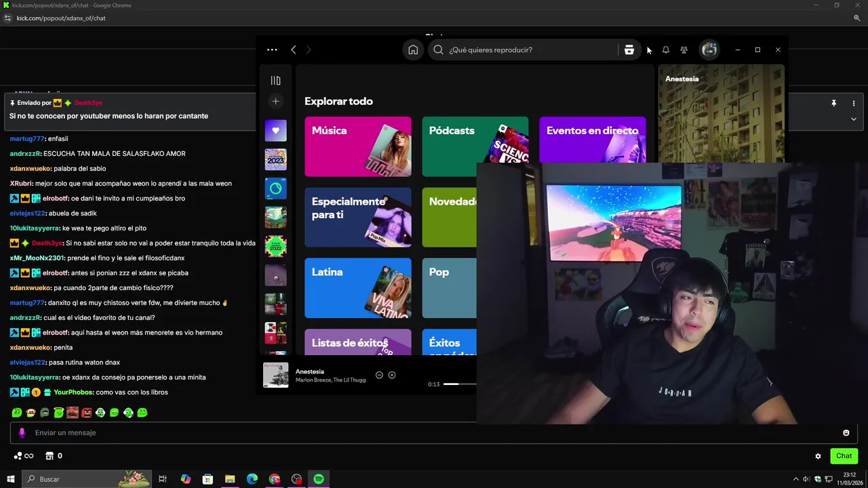Click YourPhobos username in chat
This screenshot has width=868, height=488.
[73, 392]
